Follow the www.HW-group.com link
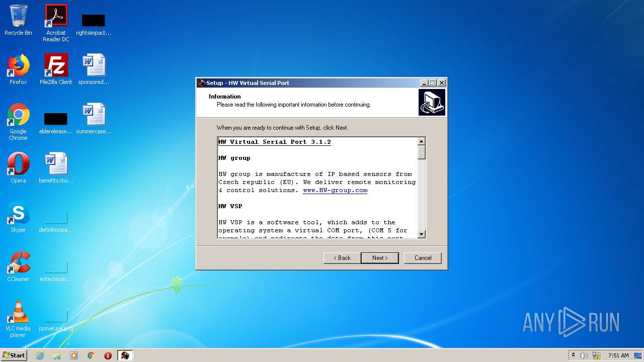The height and width of the screenshot is (362, 644). point(335,191)
